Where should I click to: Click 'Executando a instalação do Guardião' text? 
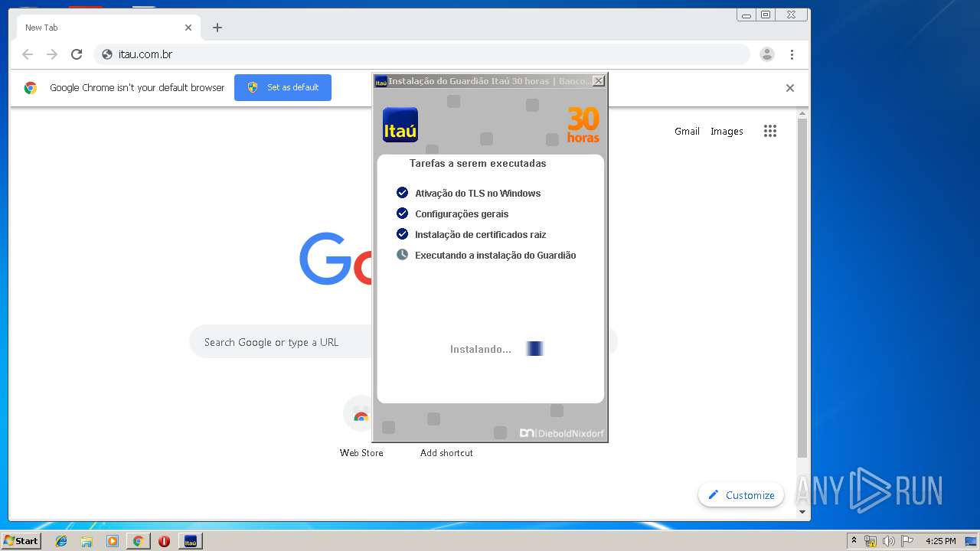(x=495, y=256)
